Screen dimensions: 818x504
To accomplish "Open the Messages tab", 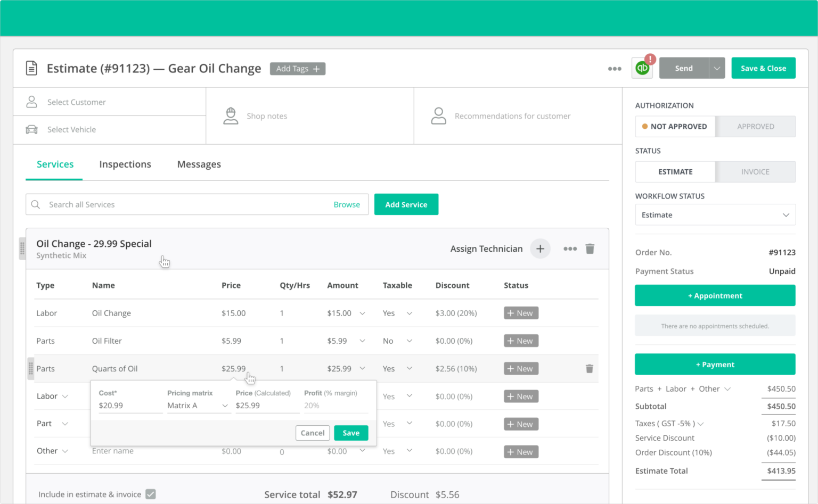I will [199, 164].
